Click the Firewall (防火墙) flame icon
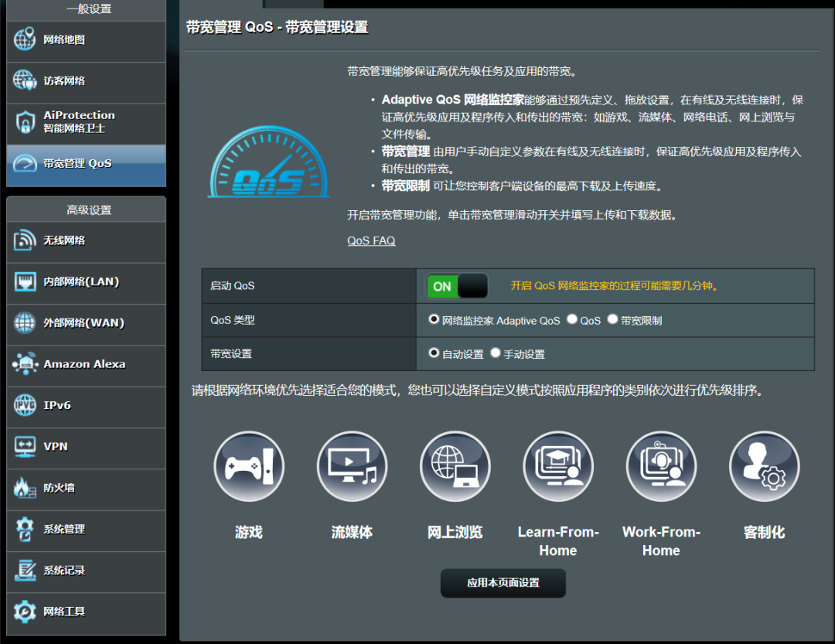The width and height of the screenshot is (835, 644). point(25,487)
